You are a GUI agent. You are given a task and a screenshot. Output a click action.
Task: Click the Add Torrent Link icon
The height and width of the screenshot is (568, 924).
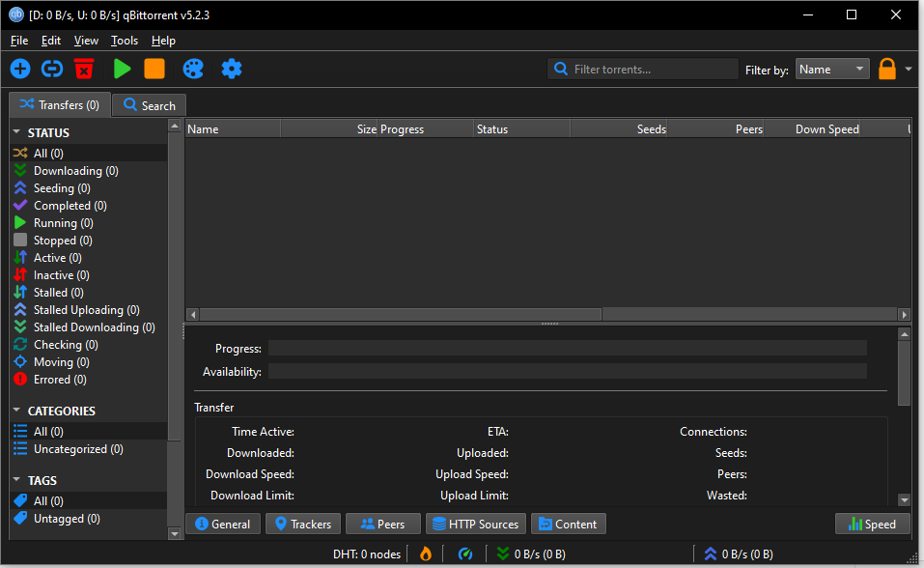click(x=52, y=69)
